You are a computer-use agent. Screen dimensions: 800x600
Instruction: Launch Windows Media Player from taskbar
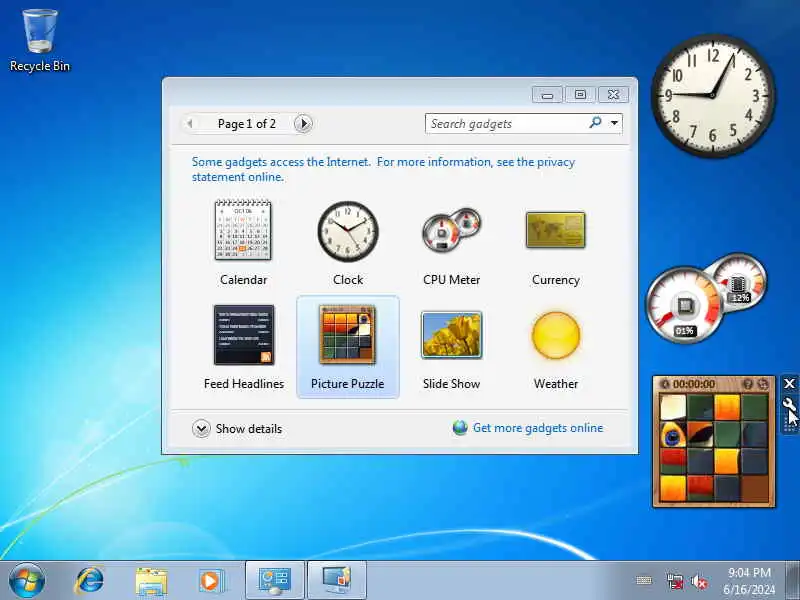[x=211, y=581]
